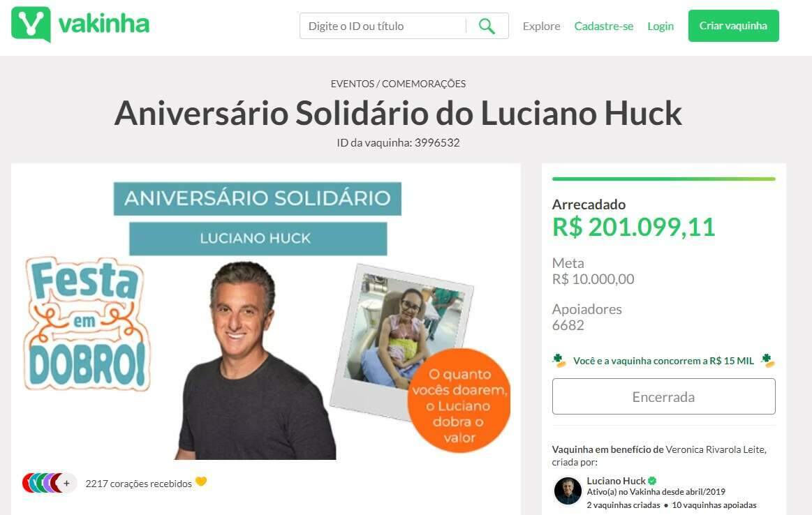Open the Cadastre-se link
812x515 pixels.
604,26
